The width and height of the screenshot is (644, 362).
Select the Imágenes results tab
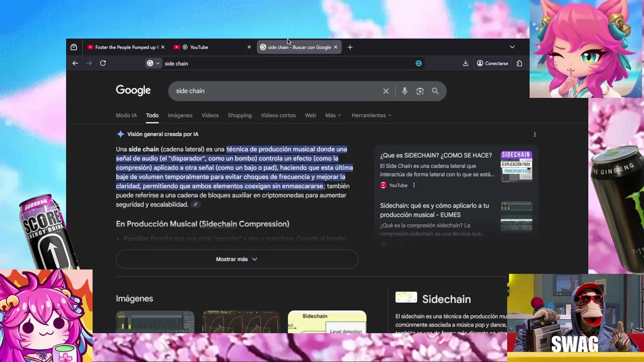point(180,115)
